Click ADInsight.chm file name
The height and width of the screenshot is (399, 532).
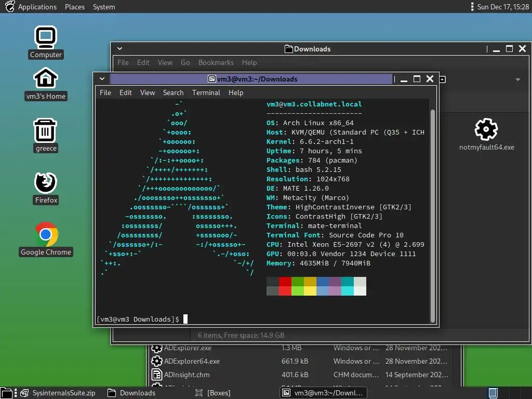point(187,375)
